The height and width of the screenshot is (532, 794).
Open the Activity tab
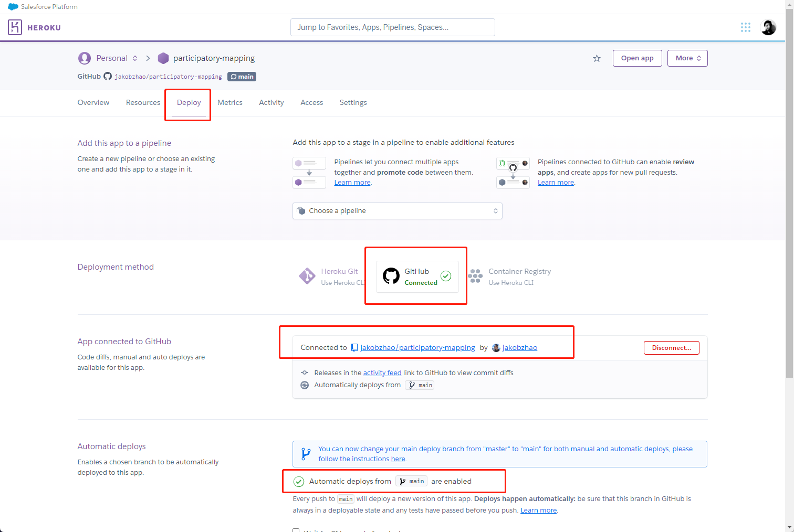click(x=271, y=102)
